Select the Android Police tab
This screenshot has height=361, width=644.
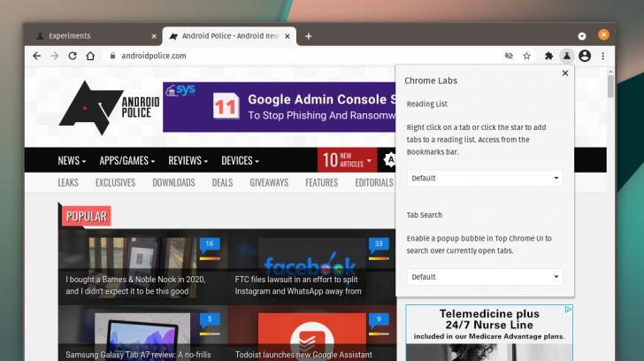tap(229, 36)
